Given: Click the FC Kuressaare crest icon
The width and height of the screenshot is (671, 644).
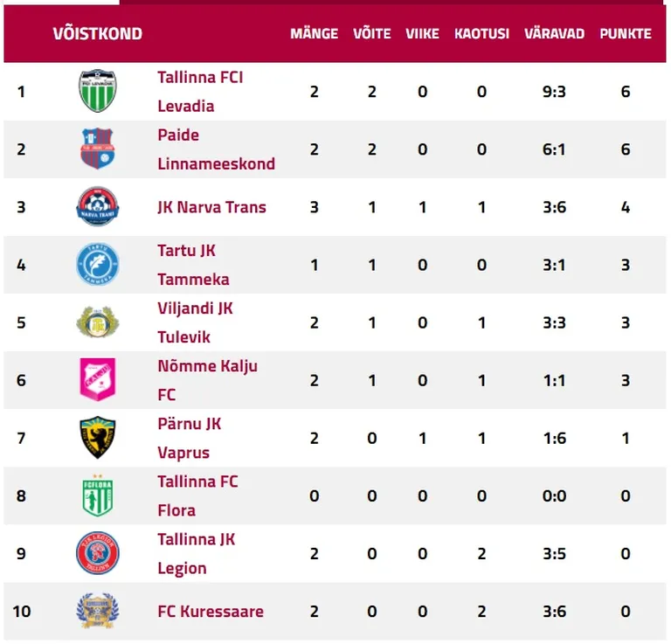Looking at the screenshot, I should click(x=98, y=611).
